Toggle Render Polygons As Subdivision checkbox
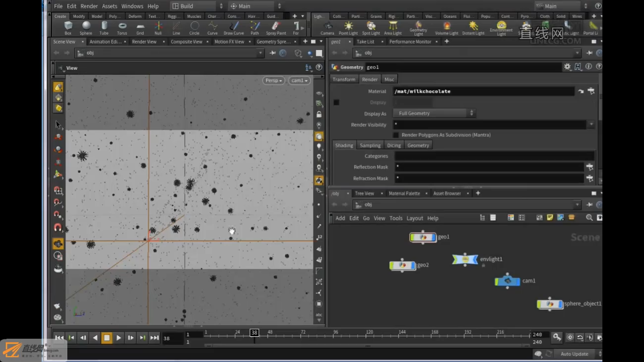 396,135
